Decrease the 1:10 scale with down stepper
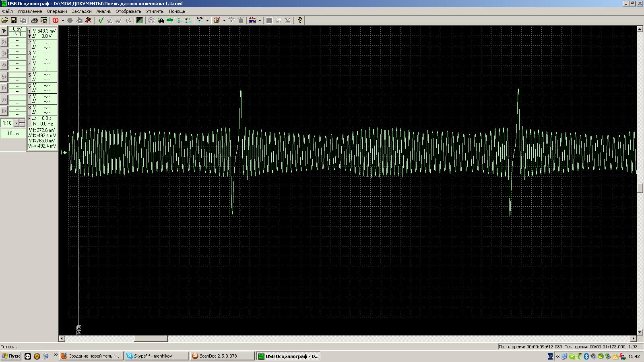 click(x=22, y=125)
